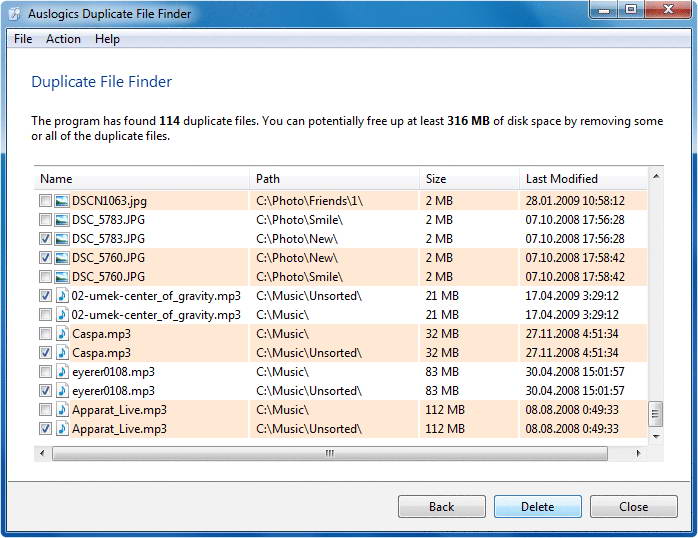The width and height of the screenshot is (698, 538).
Task: Open the Action menu
Action: 63,39
